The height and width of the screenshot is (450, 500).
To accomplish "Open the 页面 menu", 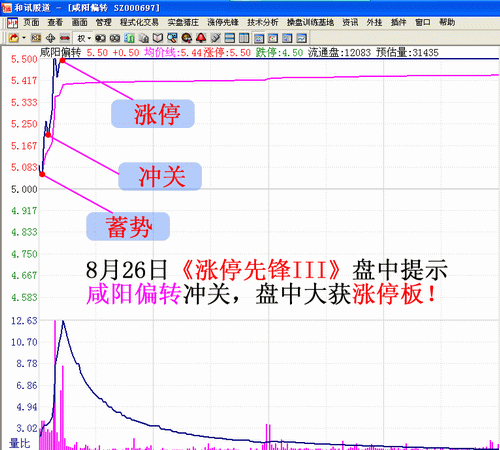I will point(31,22).
